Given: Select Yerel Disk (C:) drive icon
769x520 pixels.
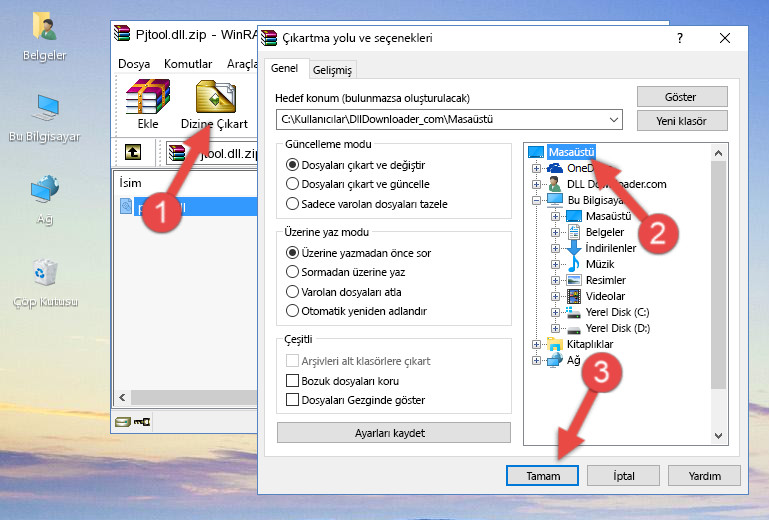Looking at the screenshot, I should pyautogui.click(x=573, y=312).
